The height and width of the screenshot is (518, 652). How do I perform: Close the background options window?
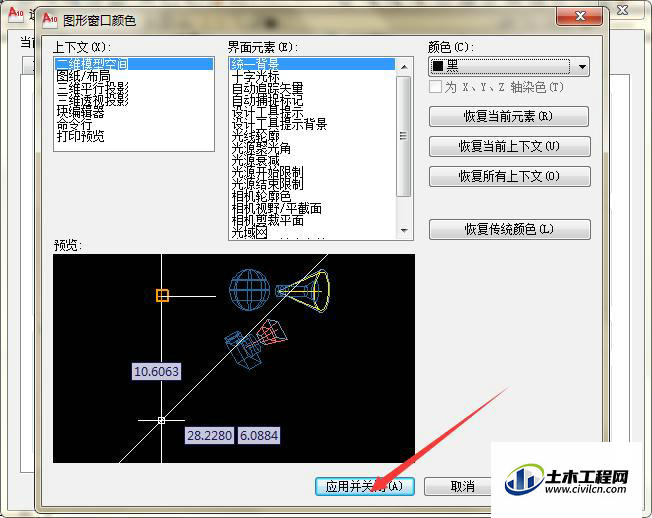(x=622, y=10)
